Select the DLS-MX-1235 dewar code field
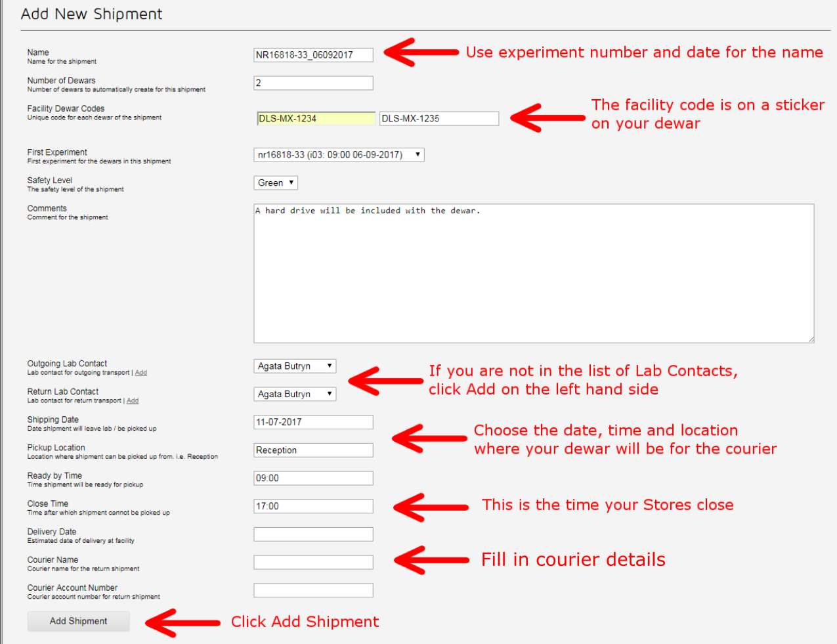837x644 pixels. pos(439,119)
